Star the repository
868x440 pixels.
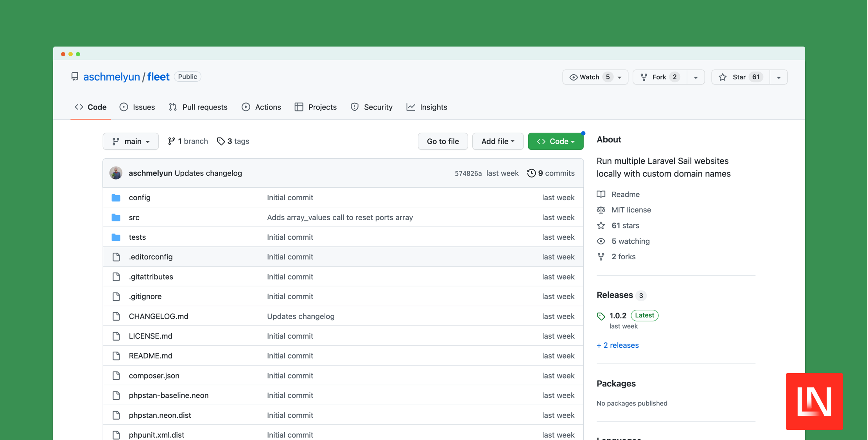(x=737, y=77)
